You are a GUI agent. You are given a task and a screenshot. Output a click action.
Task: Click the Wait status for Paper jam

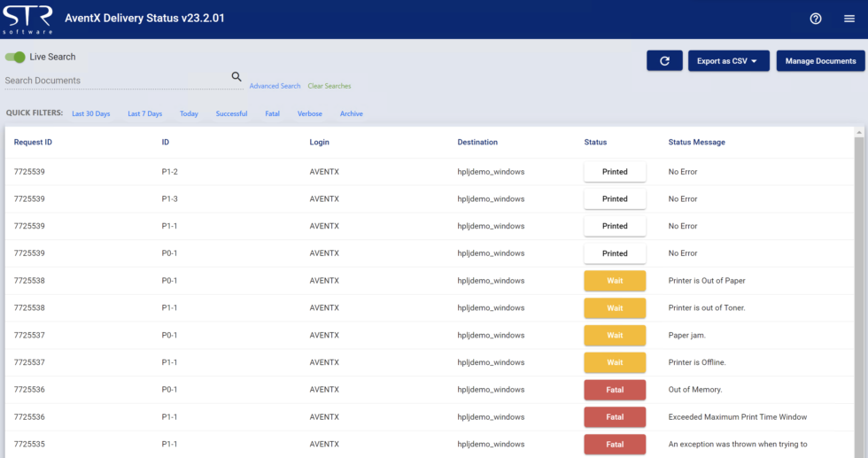[x=615, y=336]
